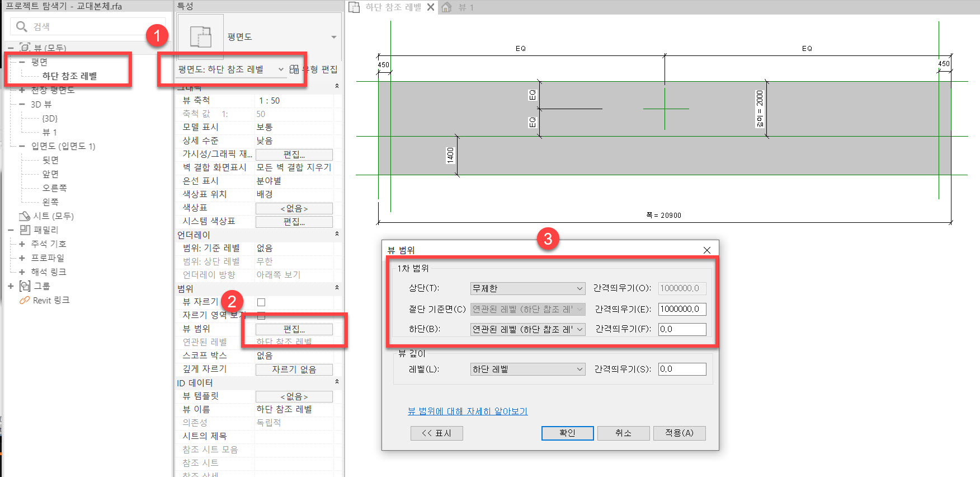Image resolution: width=980 pixels, height=477 pixels.
Task: Switch to the 뷰 1 tab
Action: [x=465, y=7]
